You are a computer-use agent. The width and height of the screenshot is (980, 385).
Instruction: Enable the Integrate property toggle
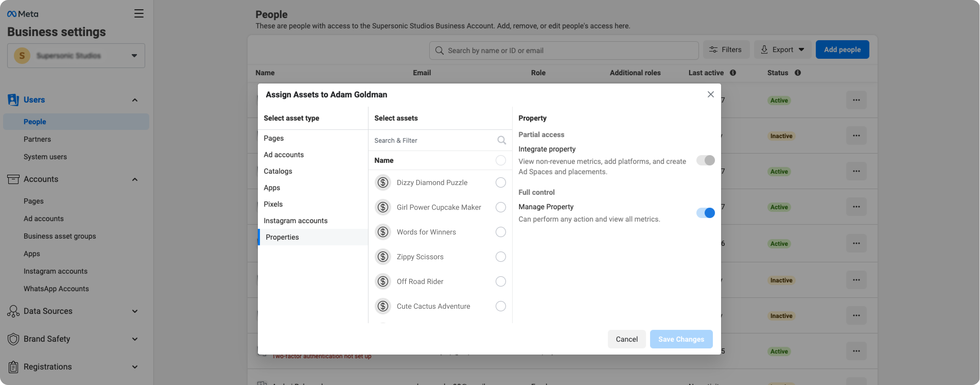pyautogui.click(x=705, y=160)
